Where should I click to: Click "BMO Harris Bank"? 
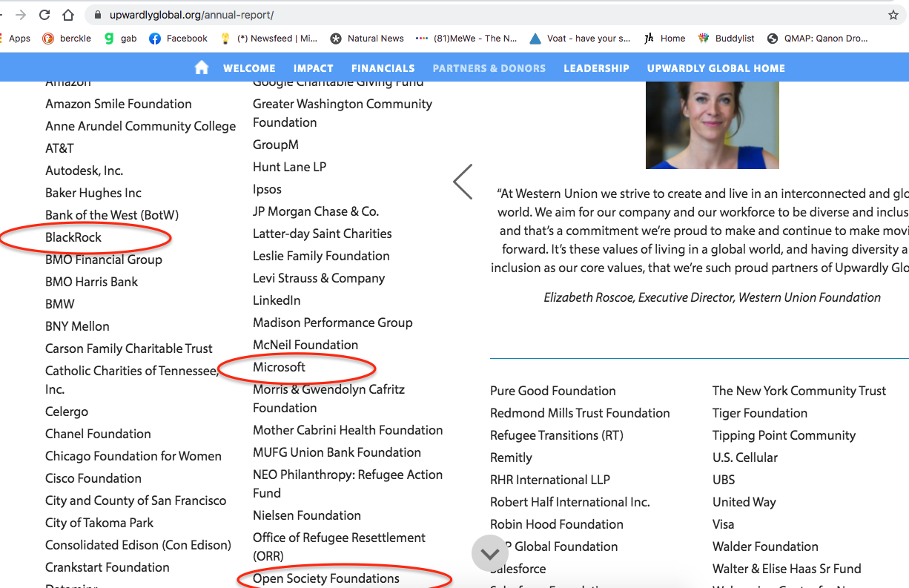pos(92,282)
